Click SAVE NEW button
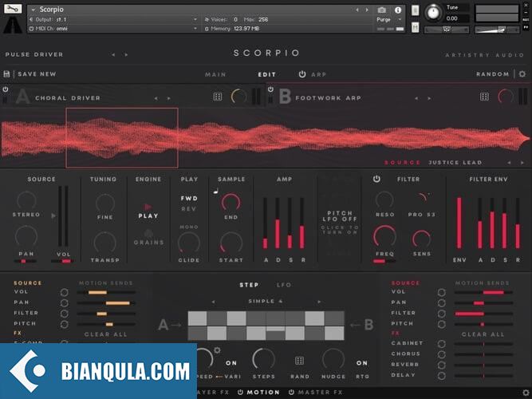Image resolution: width=532 pixels, height=399 pixels. (x=37, y=74)
